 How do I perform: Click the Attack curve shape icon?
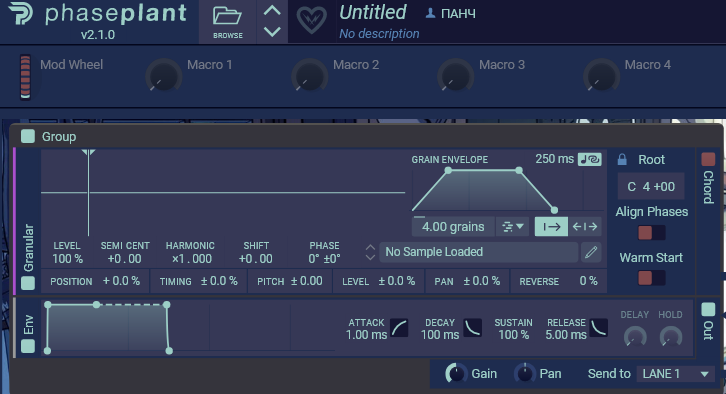[399, 328]
